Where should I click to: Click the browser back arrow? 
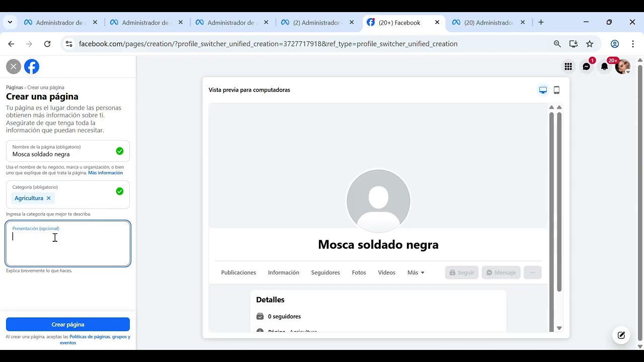pos(11,44)
